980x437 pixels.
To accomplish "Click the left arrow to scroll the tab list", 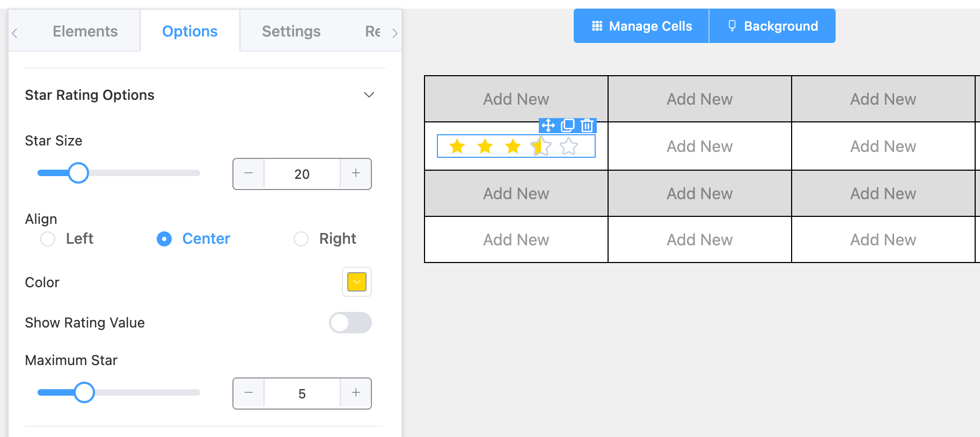I will coord(14,32).
